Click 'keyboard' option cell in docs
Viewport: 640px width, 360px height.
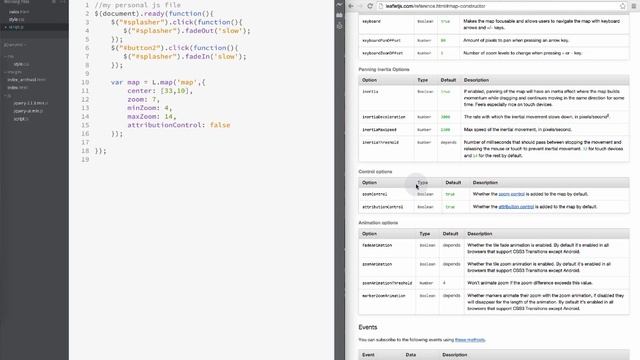[x=371, y=21]
